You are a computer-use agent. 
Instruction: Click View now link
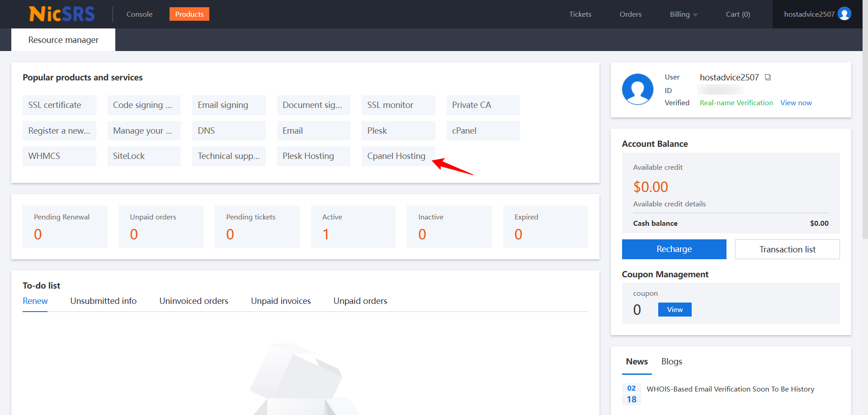pos(796,103)
